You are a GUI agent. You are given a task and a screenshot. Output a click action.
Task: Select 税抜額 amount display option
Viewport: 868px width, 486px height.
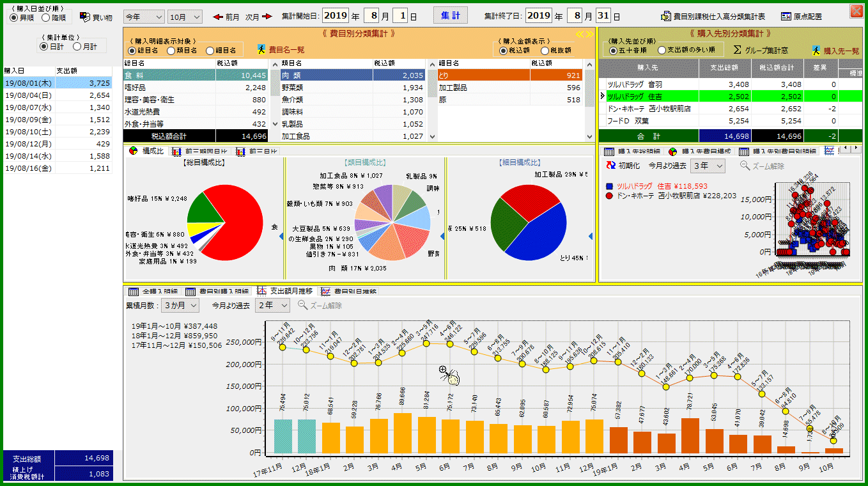pos(545,51)
